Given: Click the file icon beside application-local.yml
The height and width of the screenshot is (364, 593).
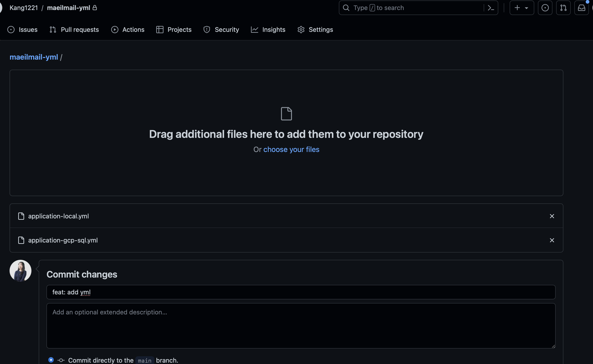Looking at the screenshot, I should [21, 216].
